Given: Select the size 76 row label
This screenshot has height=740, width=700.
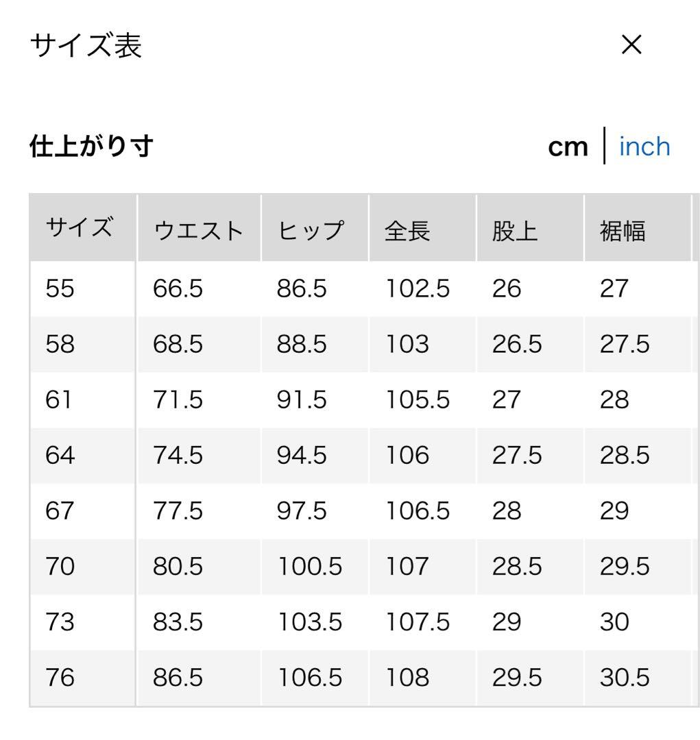Looking at the screenshot, I should point(60,678).
